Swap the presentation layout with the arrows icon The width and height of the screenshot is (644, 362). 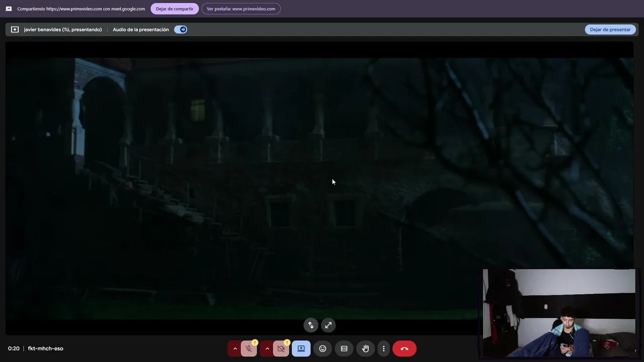311,325
